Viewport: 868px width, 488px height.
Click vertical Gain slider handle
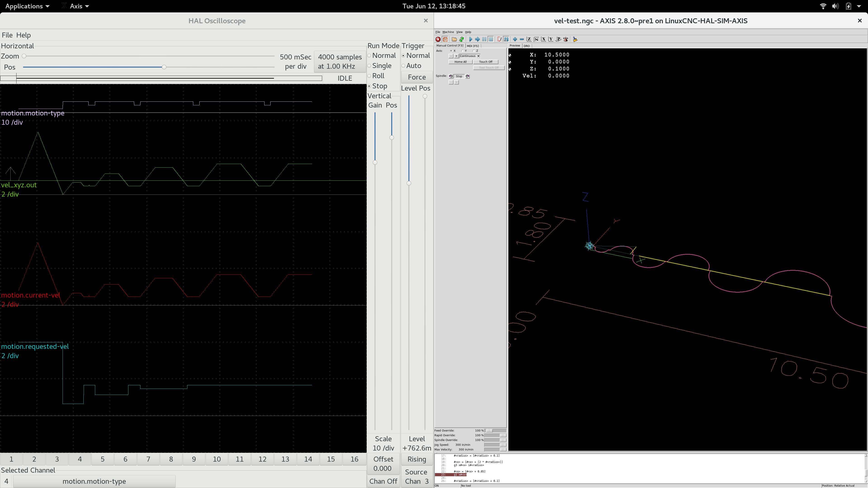(x=375, y=163)
